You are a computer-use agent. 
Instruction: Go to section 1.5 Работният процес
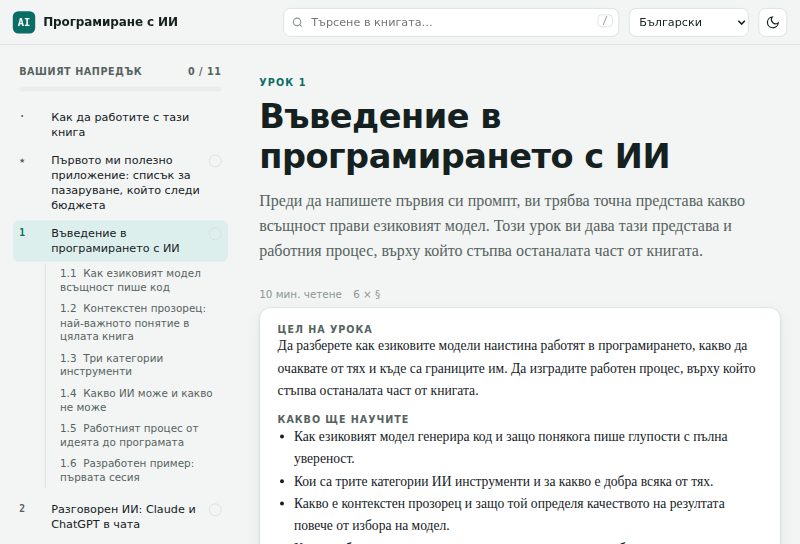[136, 435]
